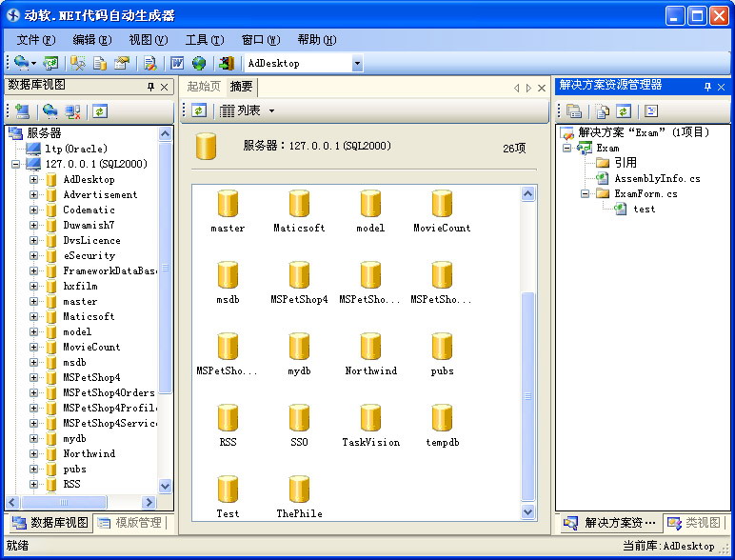The width and height of the screenshot is (735, 560).
Task: Open the 窗口(W) menu
Action: (261, 40)
